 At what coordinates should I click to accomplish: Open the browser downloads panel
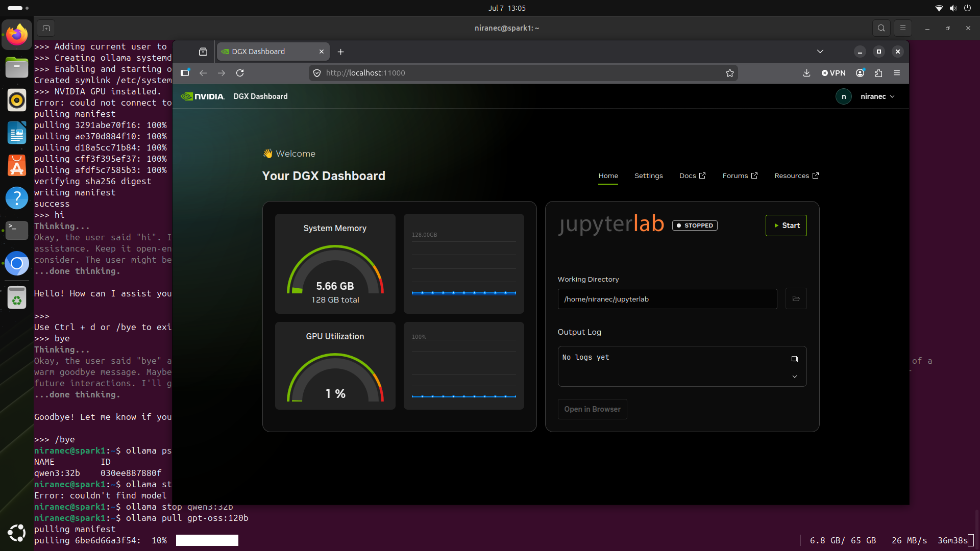(806, 73)
